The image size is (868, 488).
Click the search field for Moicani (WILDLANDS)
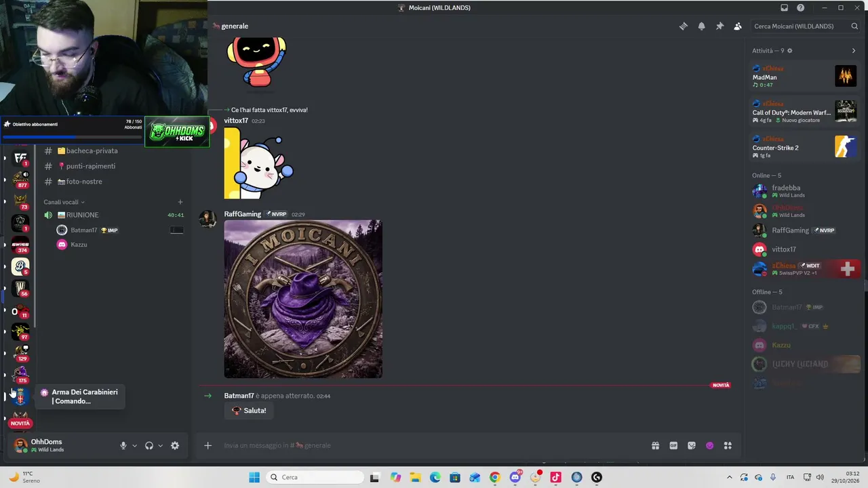pyautogui.click(x=806, y=26)
